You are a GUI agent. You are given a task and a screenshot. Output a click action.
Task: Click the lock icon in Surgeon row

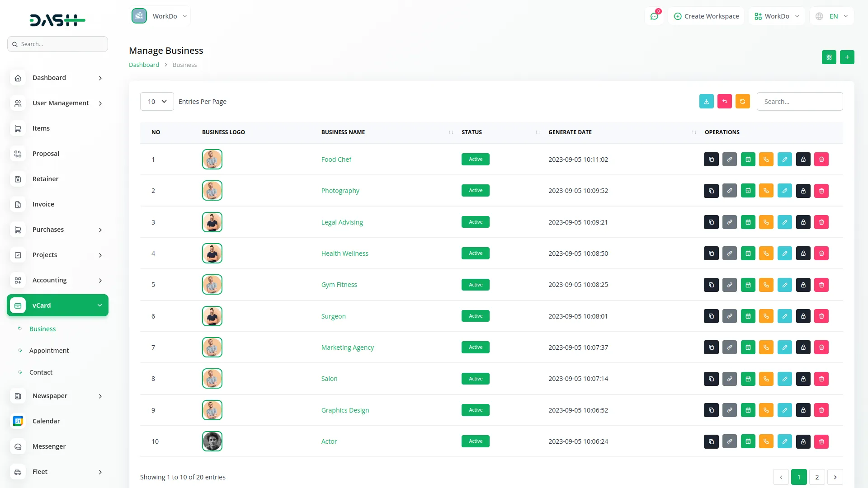803,316
